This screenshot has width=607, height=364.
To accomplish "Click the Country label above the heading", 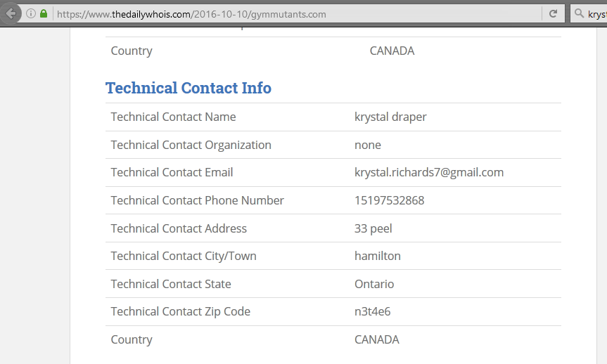I will click(x=132, y=51).
